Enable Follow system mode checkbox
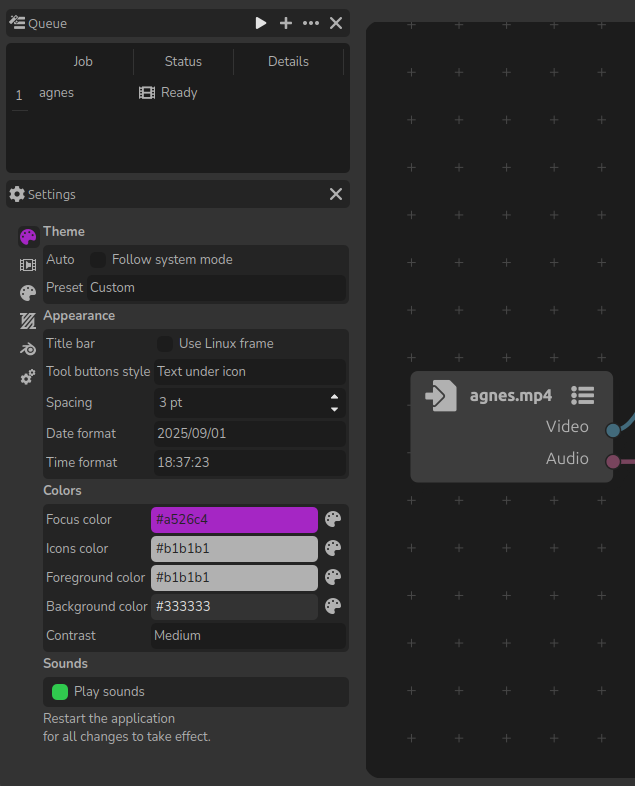This screenshot has height=786, width=635. pyautogui.click(x=98, y=260)
